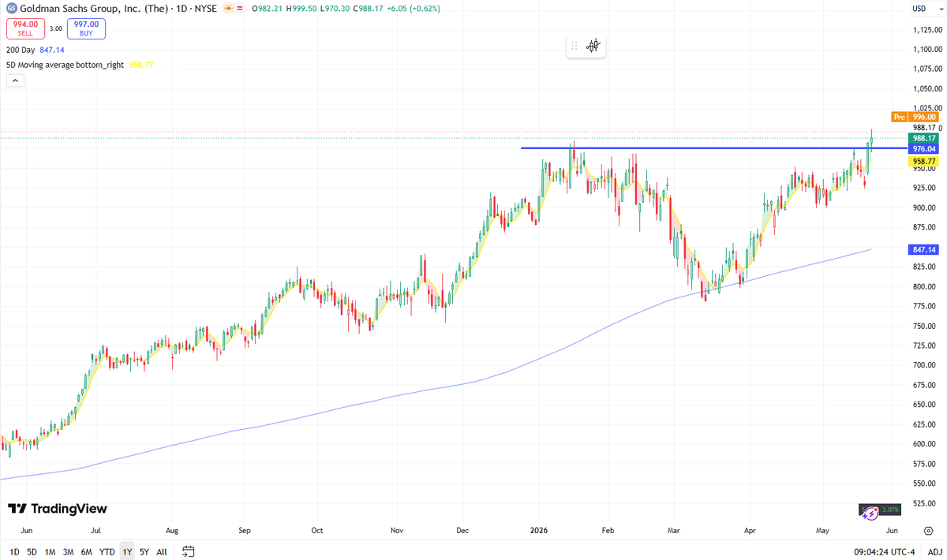Screen dimensions: 947x560
Task: Select the 3M time range
Action: coord(69,551)
